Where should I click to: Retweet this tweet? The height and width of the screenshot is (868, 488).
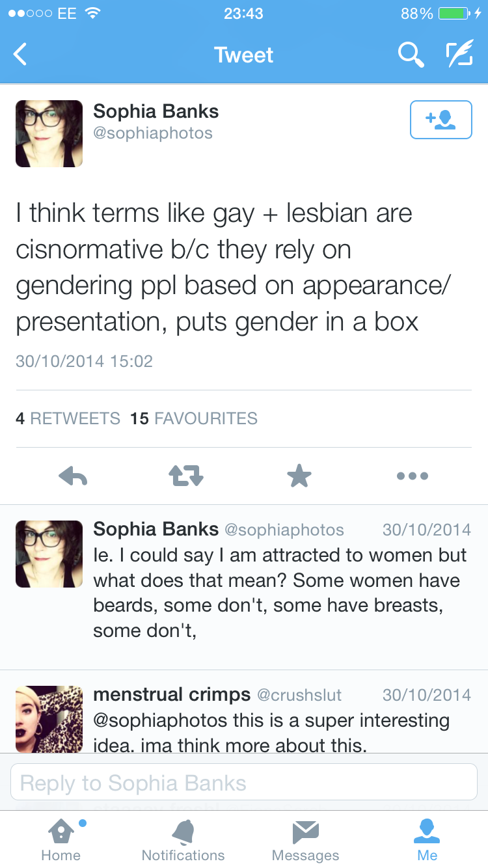pos(186,476)
